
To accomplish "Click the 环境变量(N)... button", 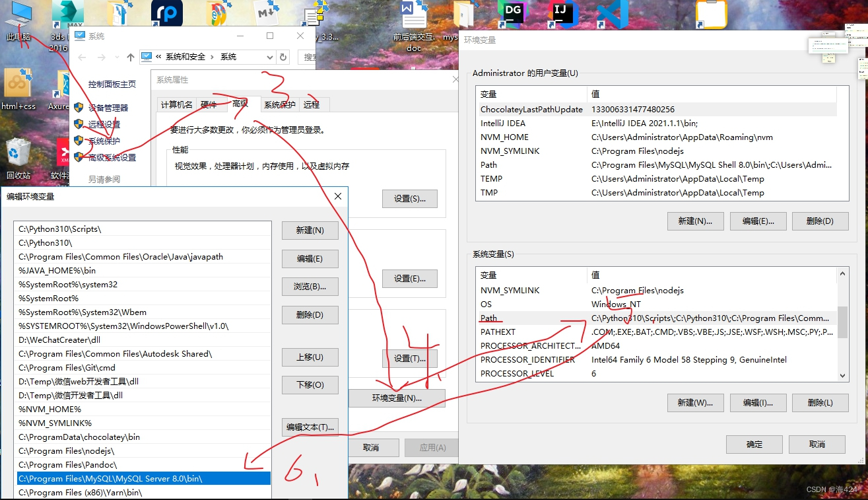I will click(x=397, y=398).
